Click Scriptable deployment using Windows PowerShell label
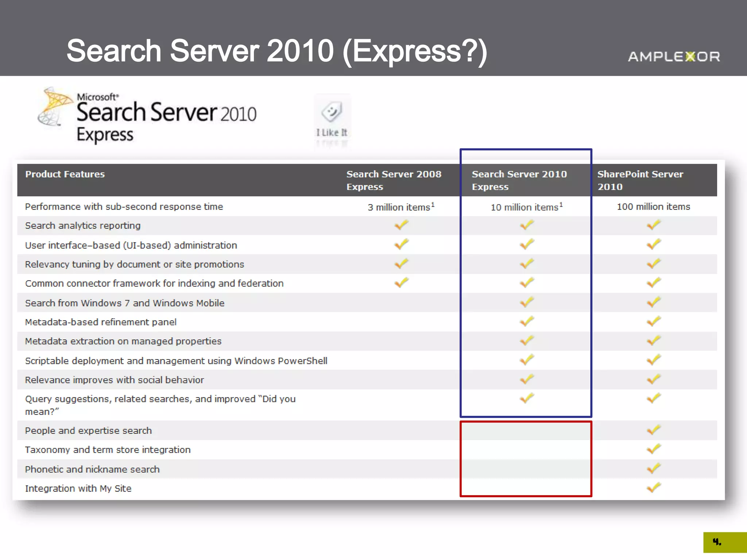The height and width of the screenshot is (560, 747). point(176,361)
